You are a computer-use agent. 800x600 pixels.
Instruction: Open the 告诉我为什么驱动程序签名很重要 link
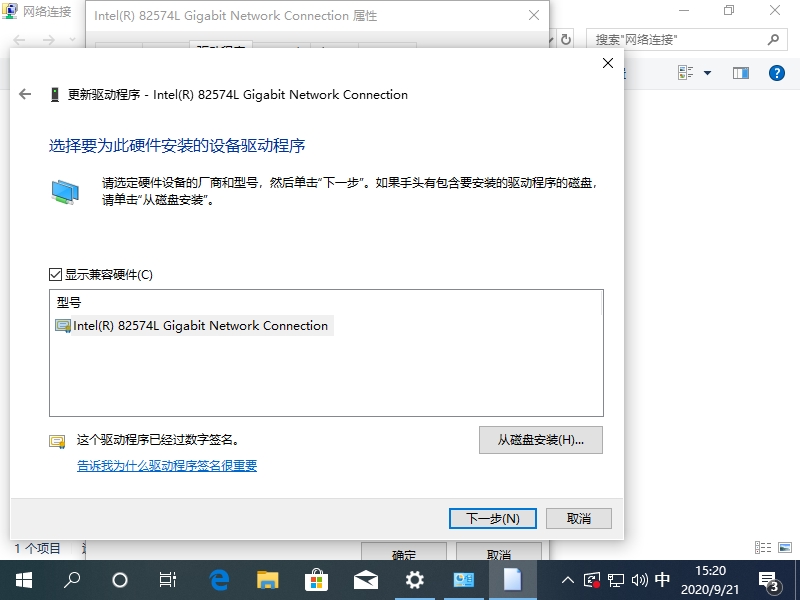pyautogui.click(x=167, y=465)
